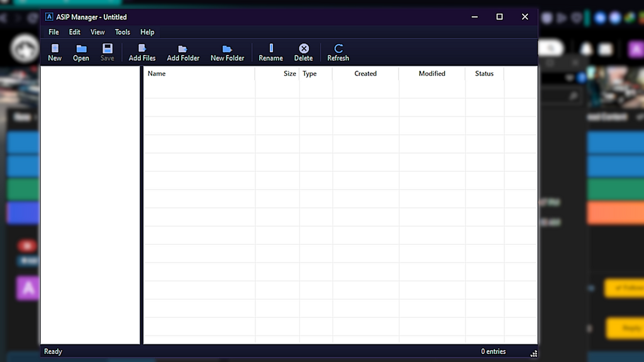Image resolution: width=644 pixels, height=362 pixels.
Task: Sort by the Status column header
Action: coord(485,74)
